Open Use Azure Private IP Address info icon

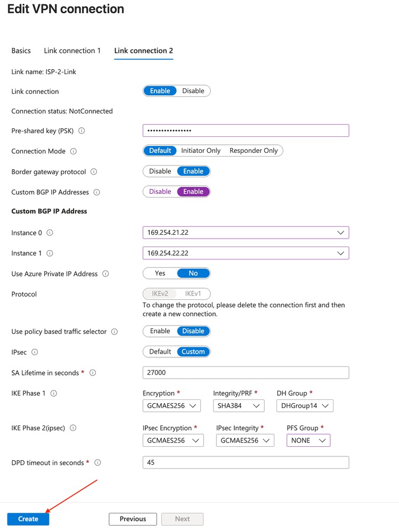[105, 274]
